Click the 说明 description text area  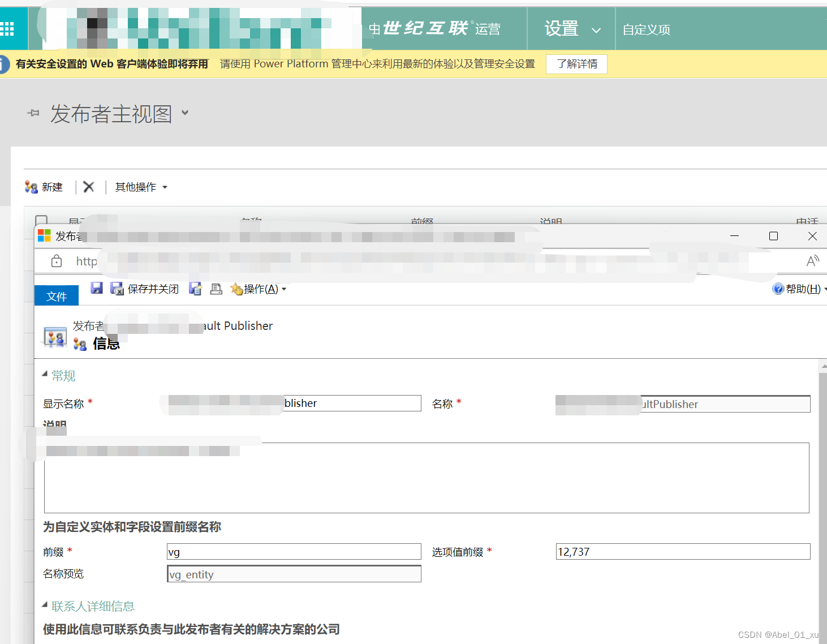pos(427,478)
